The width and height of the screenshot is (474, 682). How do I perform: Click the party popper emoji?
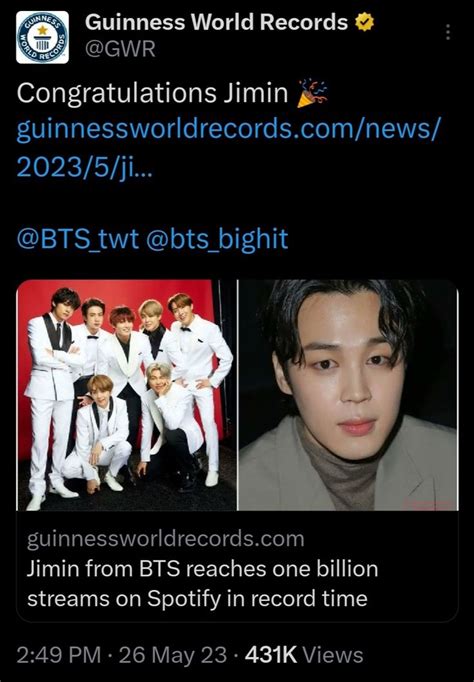[311, 93]
